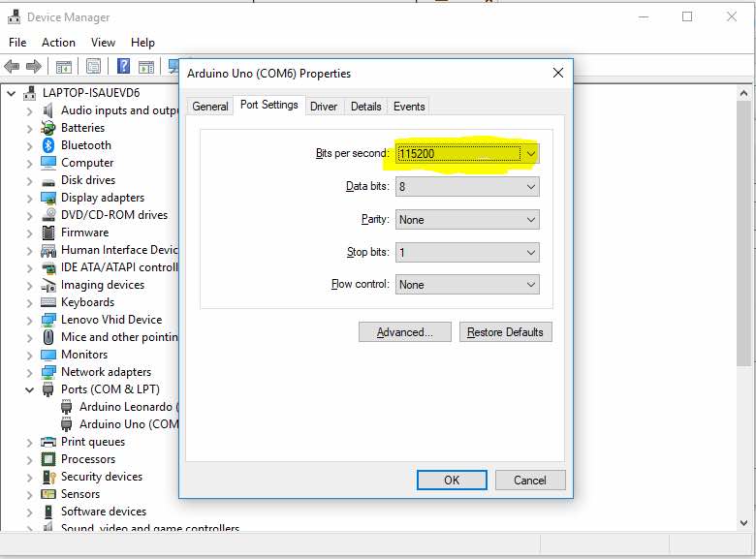Expand the Monitors node
Image resolution: width=756 pixels, height=559 pixels.
[x=29, y=356]
